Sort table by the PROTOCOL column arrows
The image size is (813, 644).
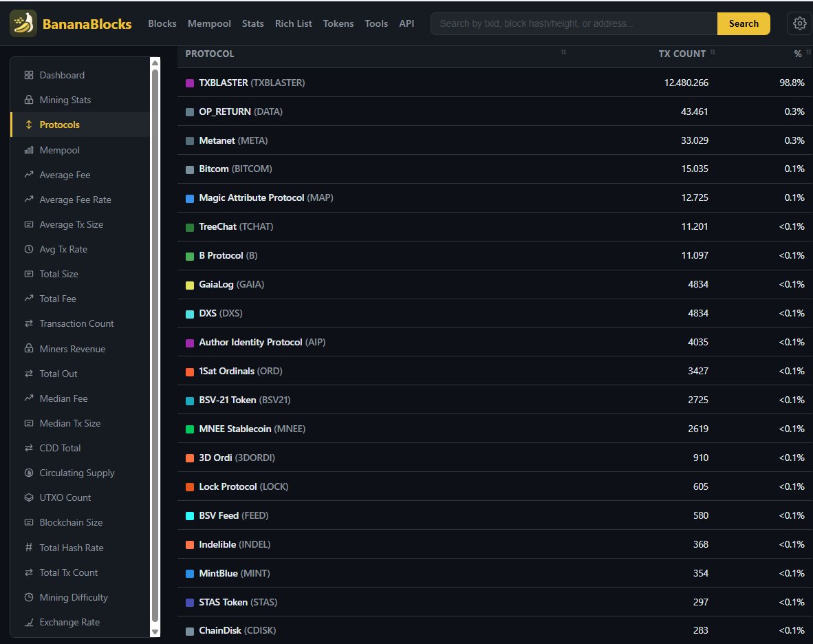click(563, 52)
